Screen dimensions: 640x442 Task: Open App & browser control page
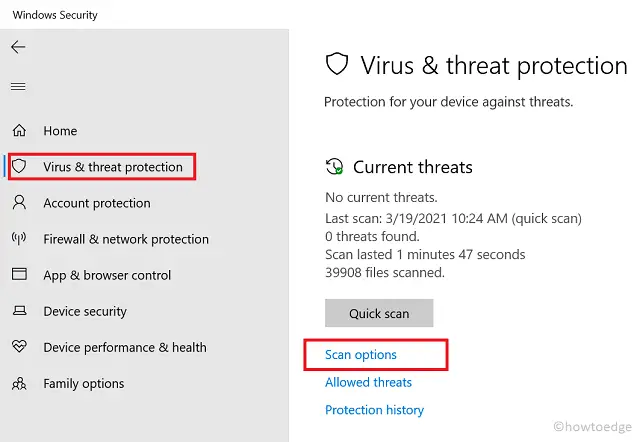click(107, 275)
